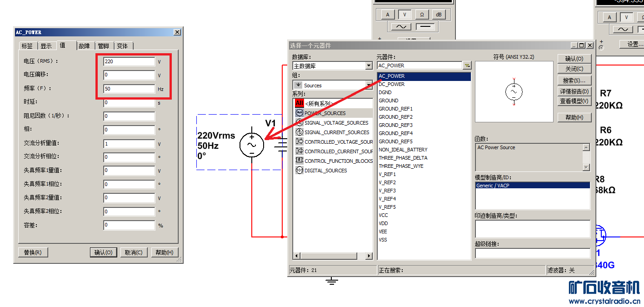This screenshot has width=644, height=307.
Task: Open the 变体 tab in AC_POWER dialog
Action: (123, 46)
